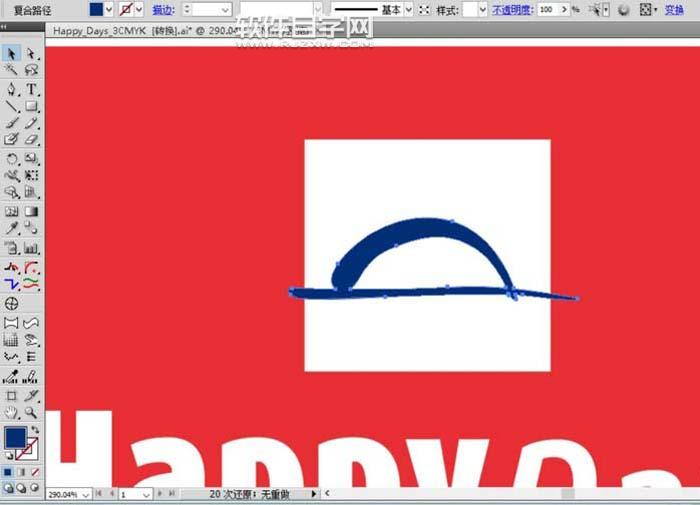Select the Pen tool
The width and height of the screenshot is (700, 505).
coord(11,89)
